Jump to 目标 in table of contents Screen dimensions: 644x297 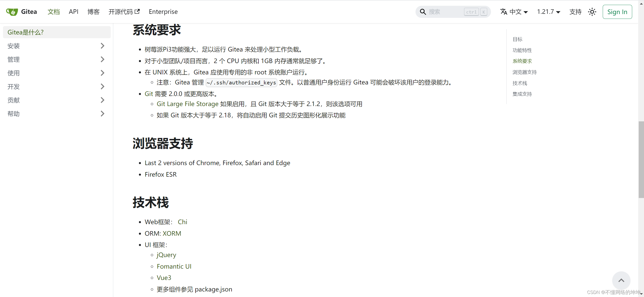coord(517,39)
